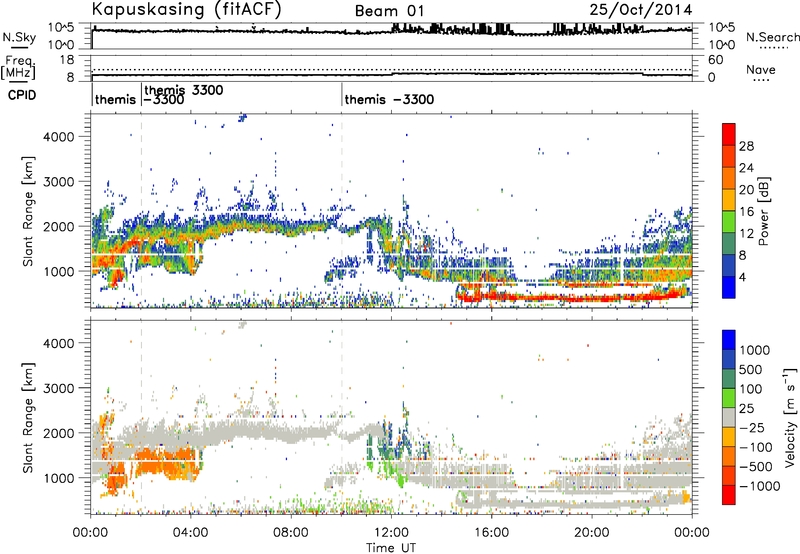Pick the top blue segment of Velocity colorbar
This screenshot has width=800, height=554.
(729, 340)
